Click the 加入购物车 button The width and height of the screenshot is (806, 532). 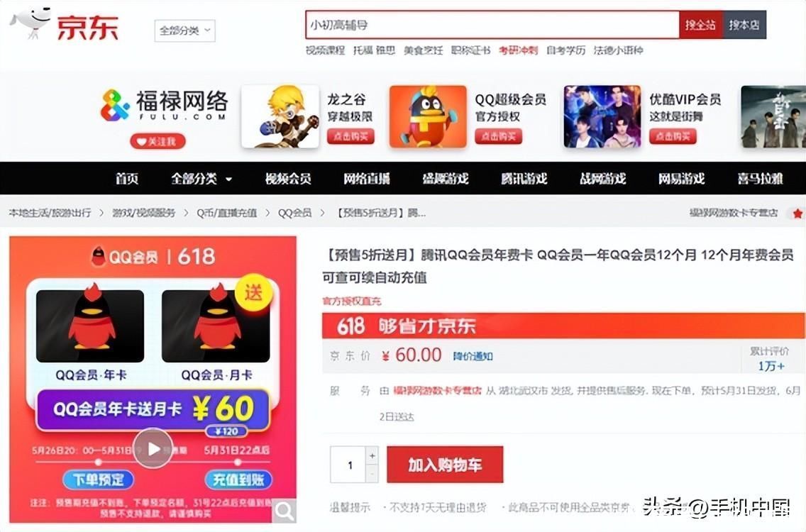point(445,465)
